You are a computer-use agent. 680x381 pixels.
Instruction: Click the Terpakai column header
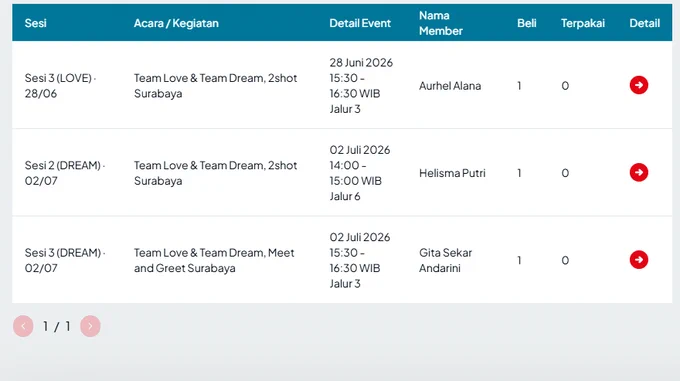pos(582,23)
